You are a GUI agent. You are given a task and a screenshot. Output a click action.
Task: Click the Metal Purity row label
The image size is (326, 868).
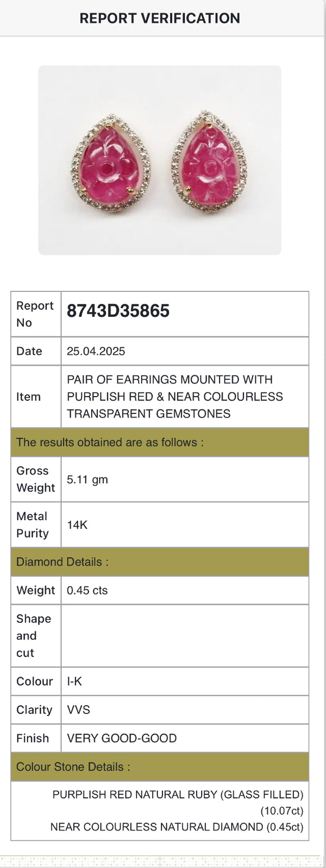click(x=33, y=525)
